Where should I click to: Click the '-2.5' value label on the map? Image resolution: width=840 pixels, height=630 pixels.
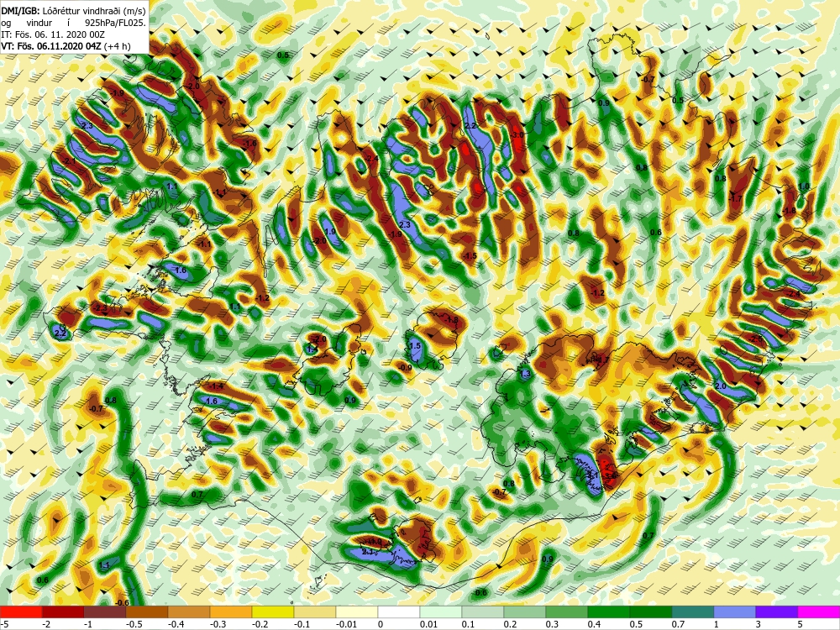(x=756, y=339)
